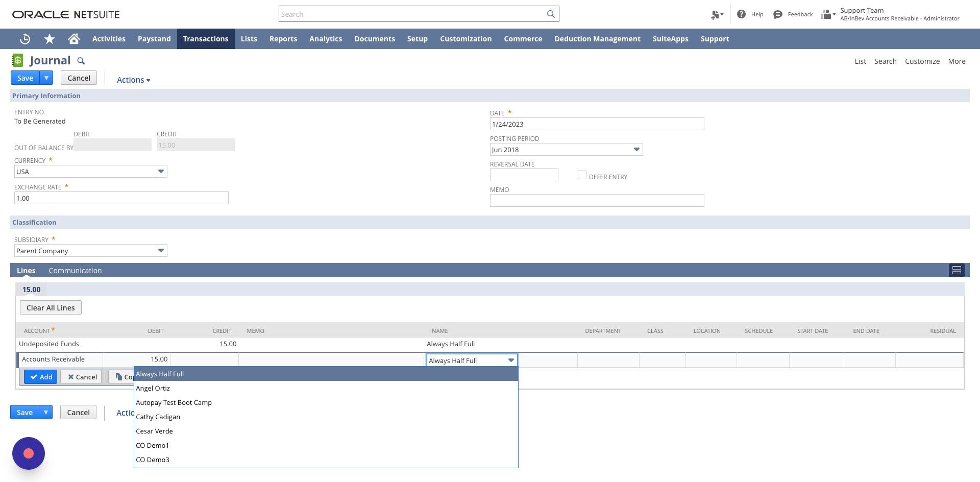Viewport: 980px width, 482px height.
Task: Open the Recent Records clock icon
Action: (25, 39)
